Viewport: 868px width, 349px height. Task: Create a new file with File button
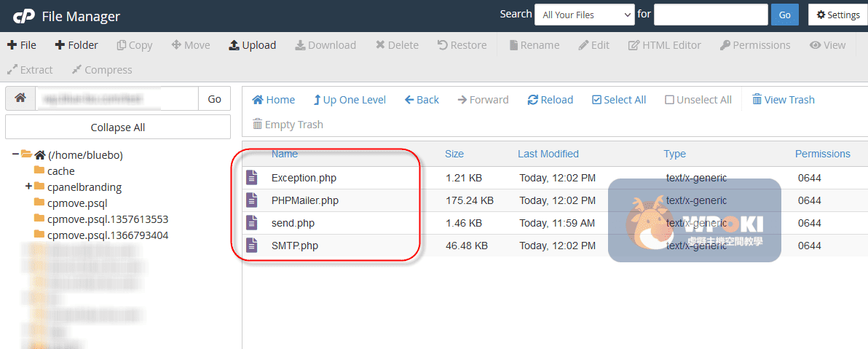click(22, 45)
